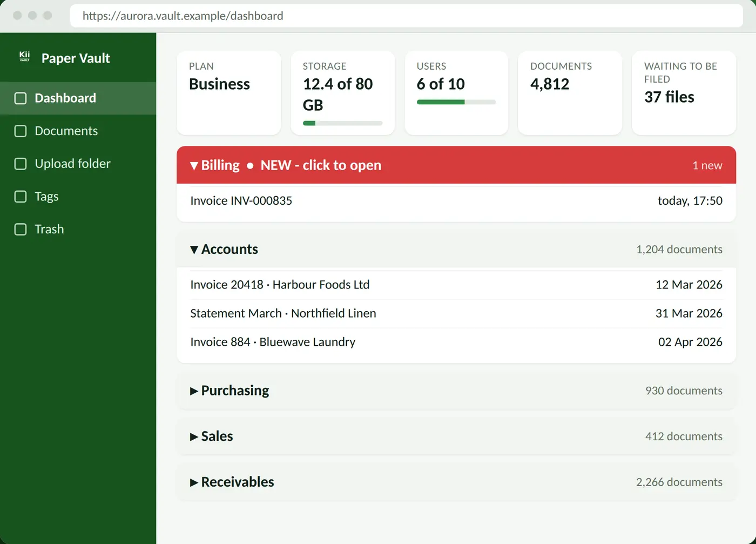Click the '12 Mar 2026' date
756x544 pixels.
point(689,285)
